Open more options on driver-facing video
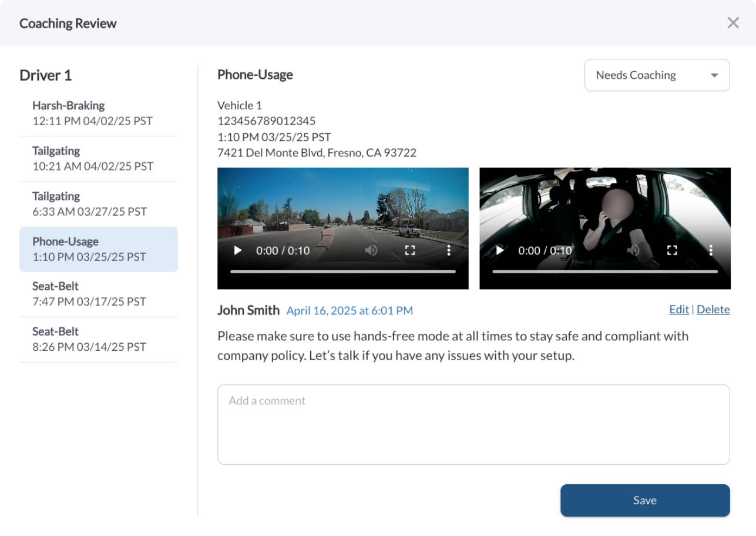 pos(711,250)
